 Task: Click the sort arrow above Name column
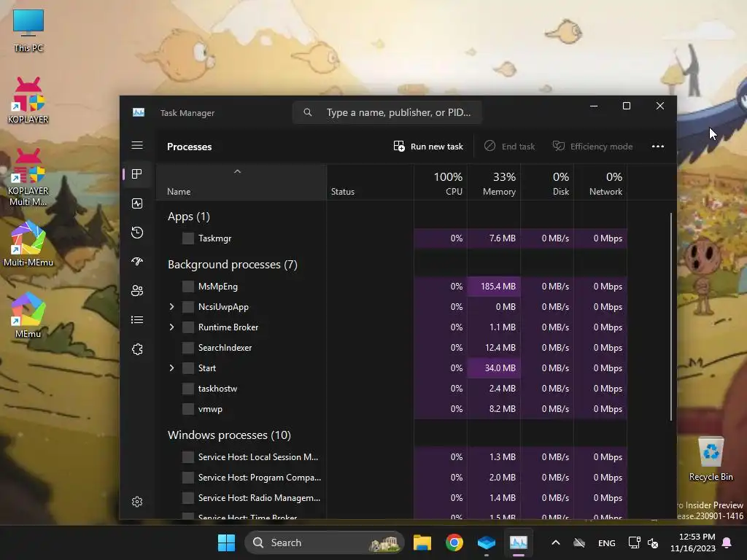237,171
